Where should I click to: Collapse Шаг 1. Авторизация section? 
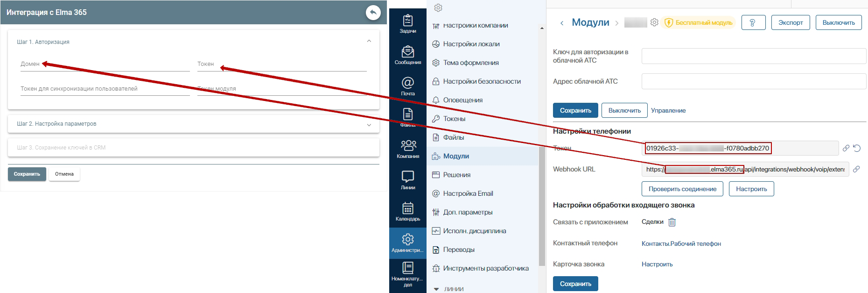pyautogui.click(x=369, y=42)
